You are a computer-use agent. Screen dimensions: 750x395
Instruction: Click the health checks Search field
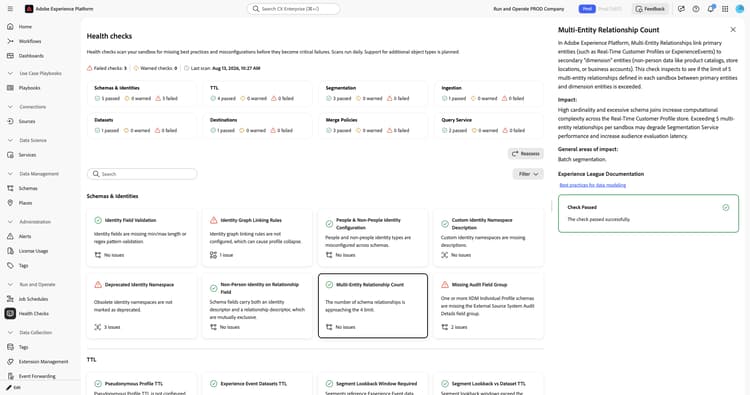[142, 174]
